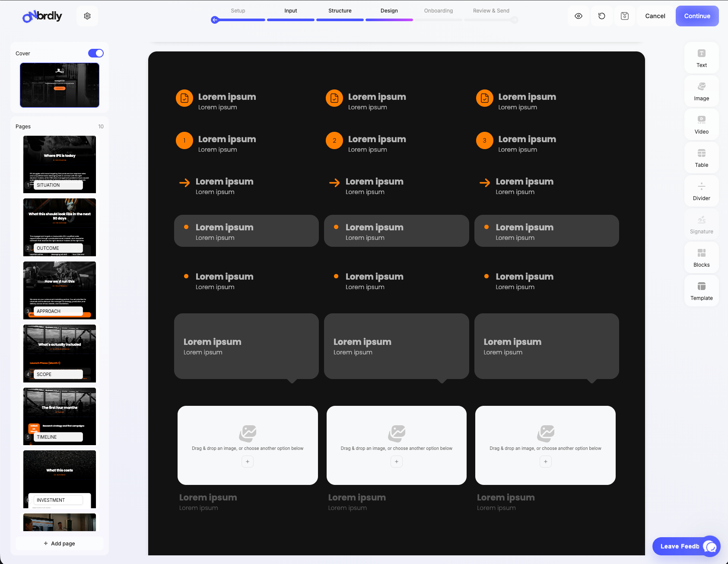Open the Template panel

pos(701,291)
